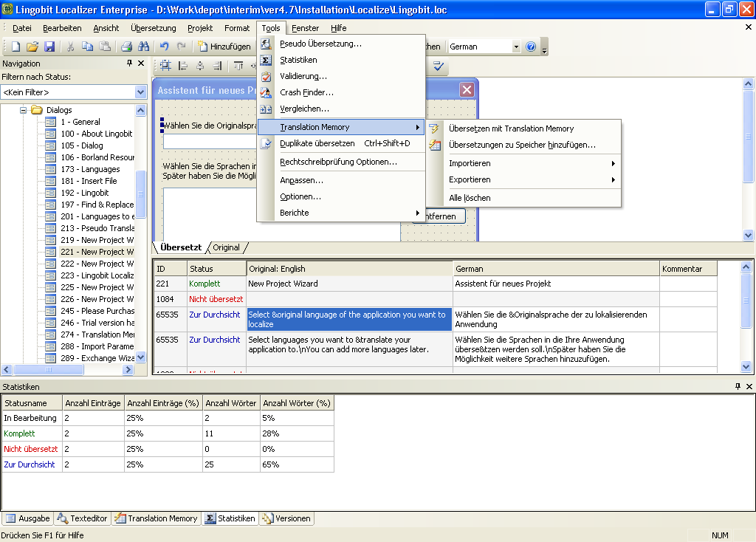Collapse the Dialogs tree folder
This screenshot has width=756, height=542.
(23, 110)
